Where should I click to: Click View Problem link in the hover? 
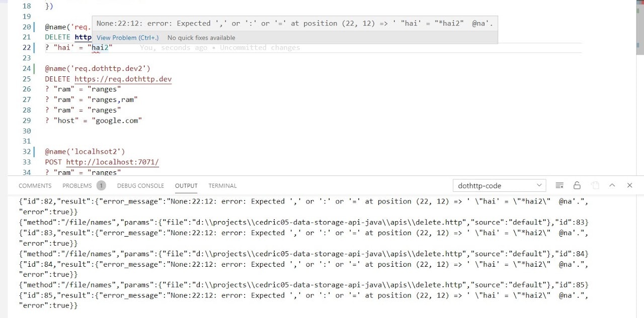[127, 38]
